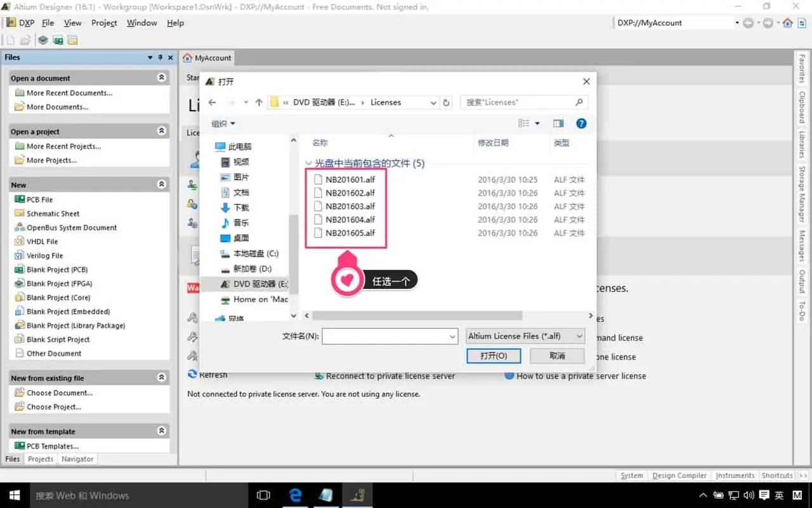Open the Design Compiler status button
Viewport: 812px width, 508px height.
pos(679,476)
